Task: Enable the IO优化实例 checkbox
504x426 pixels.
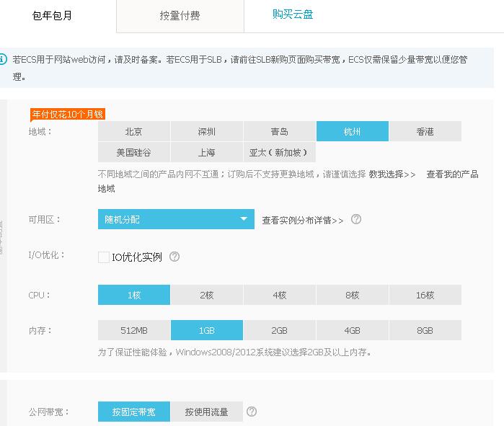Action: (x=104, y=257)
